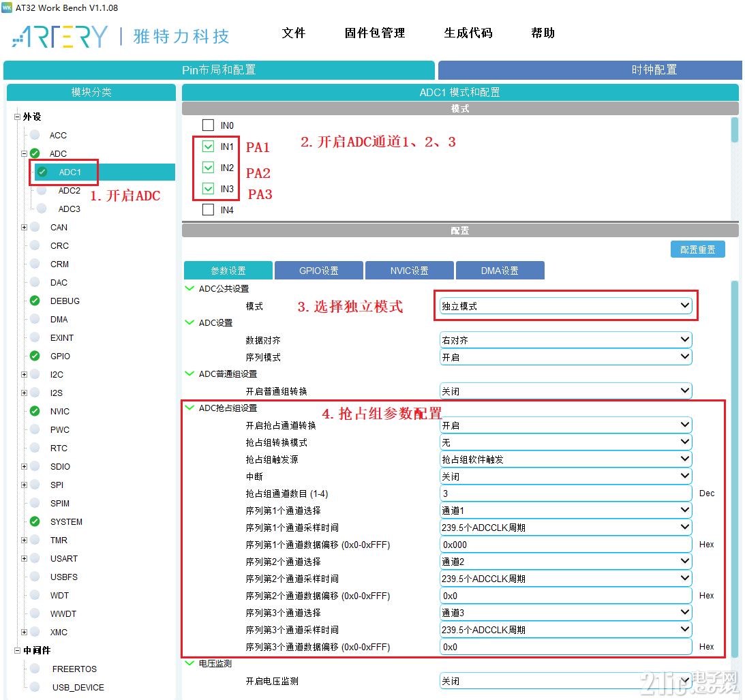Open the 数据对齐 dropdown
This screenshot has height=700, width=745.
tap(566, 340)
